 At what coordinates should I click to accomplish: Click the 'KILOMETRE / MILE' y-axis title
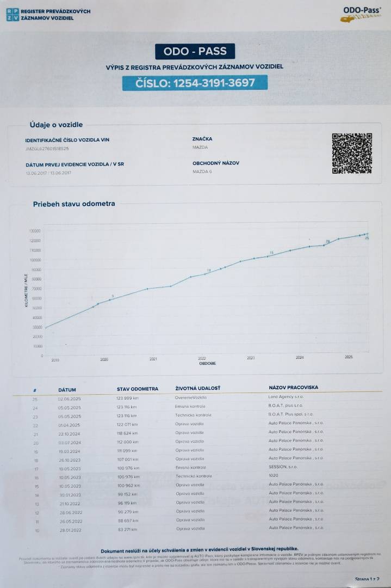(26, 291)
